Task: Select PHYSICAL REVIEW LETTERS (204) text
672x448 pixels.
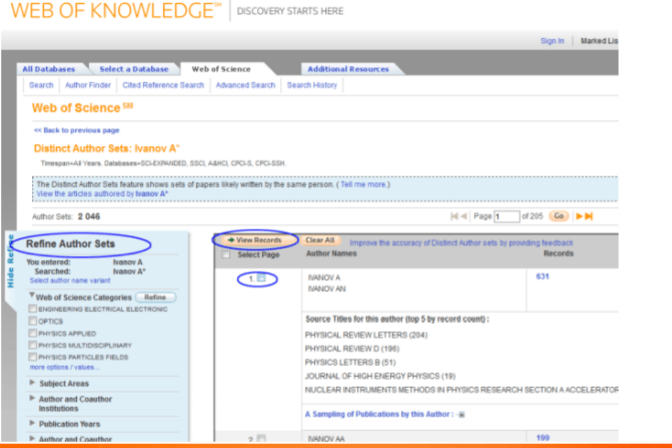Action: [366, 335]
